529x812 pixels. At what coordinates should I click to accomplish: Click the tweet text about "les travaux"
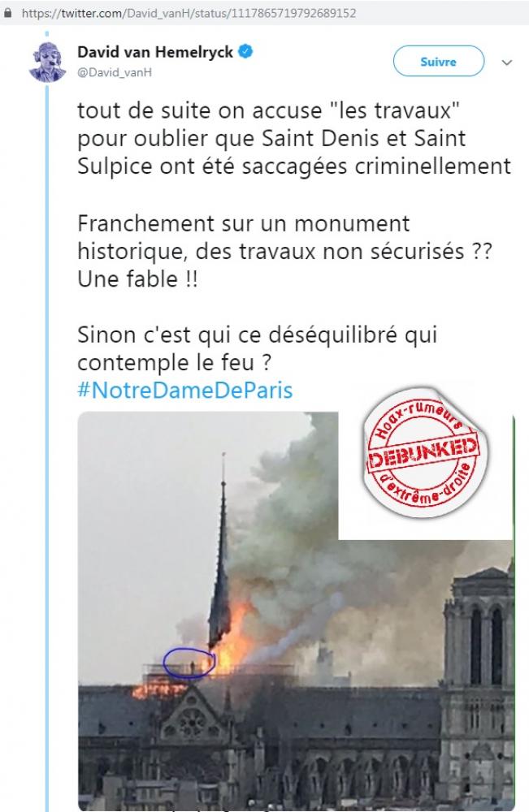294,138
